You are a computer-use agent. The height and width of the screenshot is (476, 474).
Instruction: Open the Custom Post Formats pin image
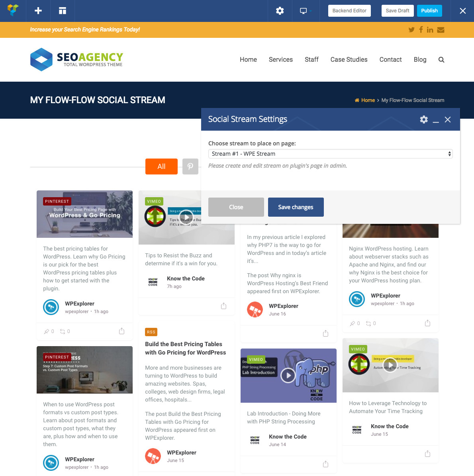84,370
